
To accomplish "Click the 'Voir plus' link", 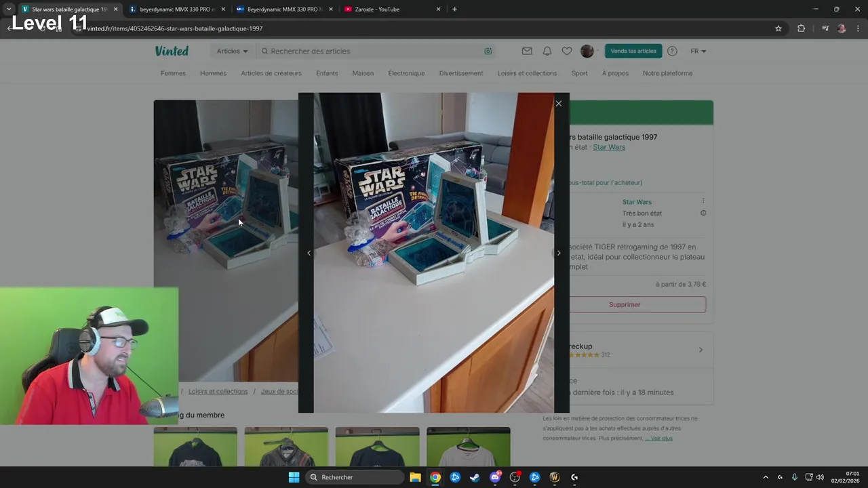I will pyautogui.click(x=658, y=439).
